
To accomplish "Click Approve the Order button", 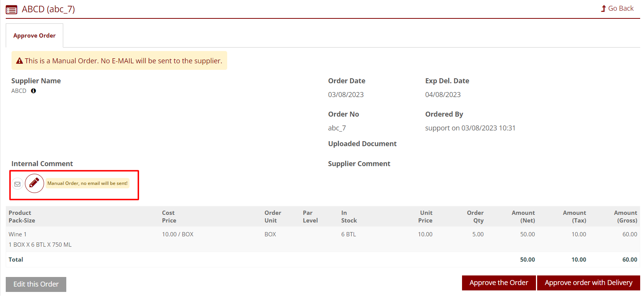I will (x=498, y=283).
